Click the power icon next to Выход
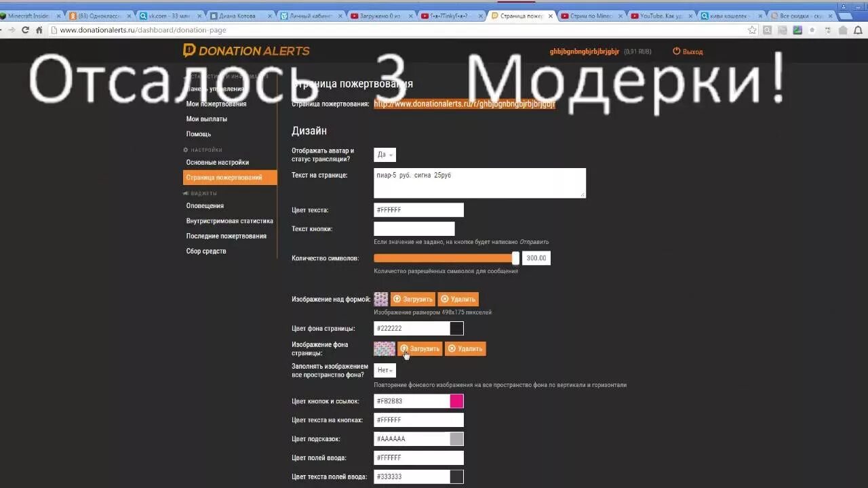The width and height of the screenshot is (868, 488). tap(676, 51)
